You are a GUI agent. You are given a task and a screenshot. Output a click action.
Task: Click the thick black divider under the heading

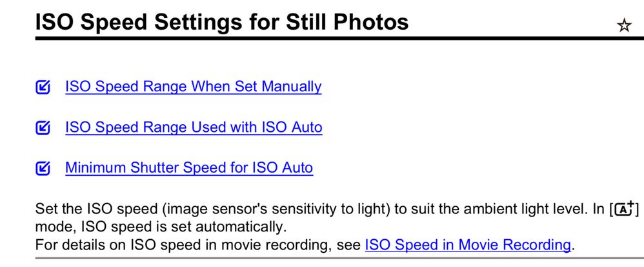click(322, 39)
